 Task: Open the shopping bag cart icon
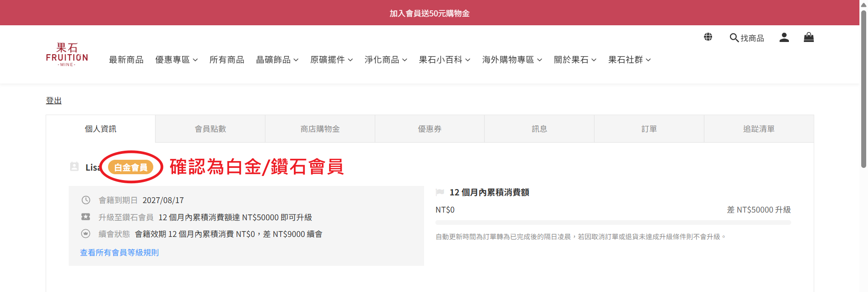click(x=809, y=37)
